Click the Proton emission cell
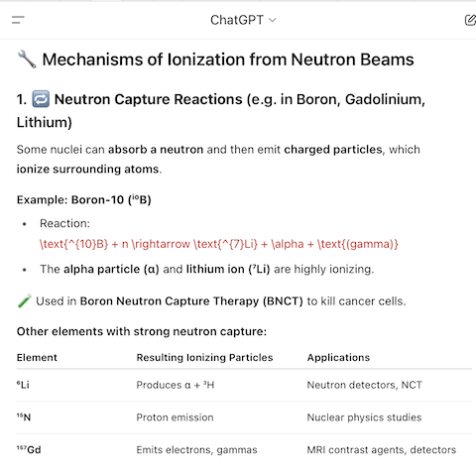476x476 pixels. point(175,417)
